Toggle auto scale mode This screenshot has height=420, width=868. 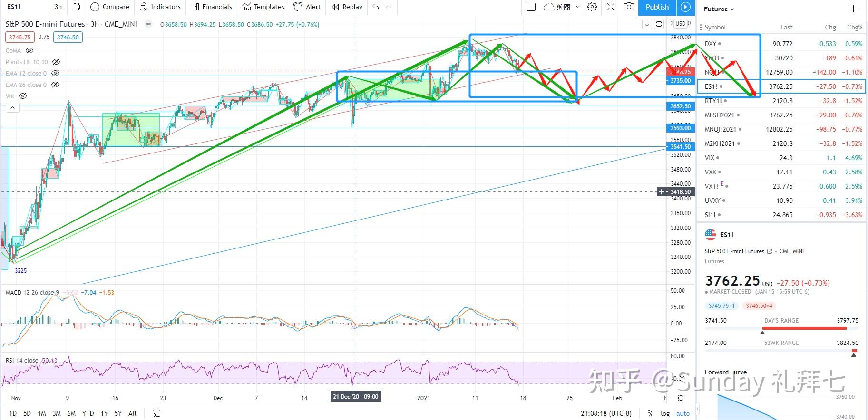[683, 413]
